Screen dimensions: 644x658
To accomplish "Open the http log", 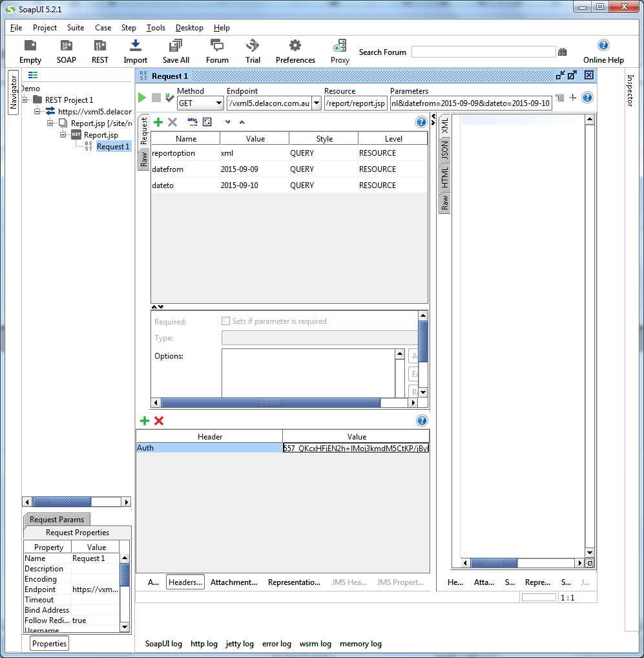I will (x=203, y=644).
